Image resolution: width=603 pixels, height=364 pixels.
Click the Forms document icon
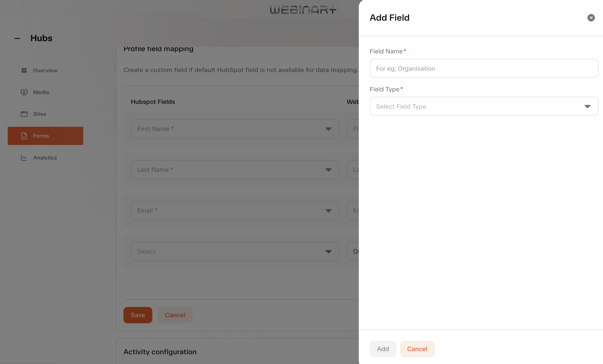24,136
